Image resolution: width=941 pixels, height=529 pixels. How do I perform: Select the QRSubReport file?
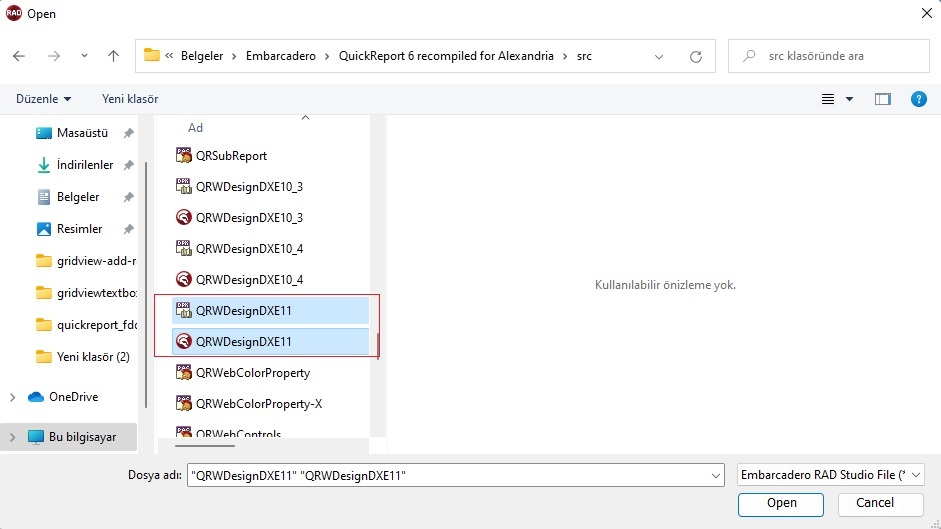[x=231, y=156]
